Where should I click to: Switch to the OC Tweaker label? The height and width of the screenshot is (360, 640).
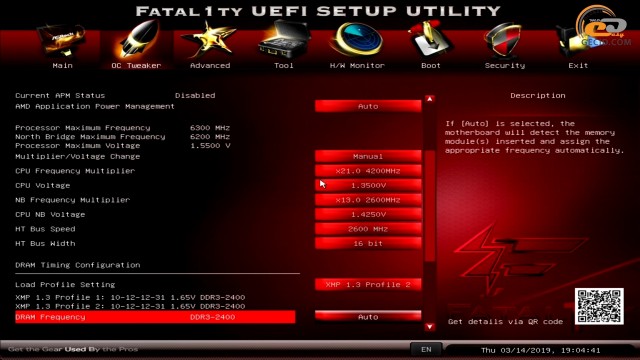coord(136,65)
